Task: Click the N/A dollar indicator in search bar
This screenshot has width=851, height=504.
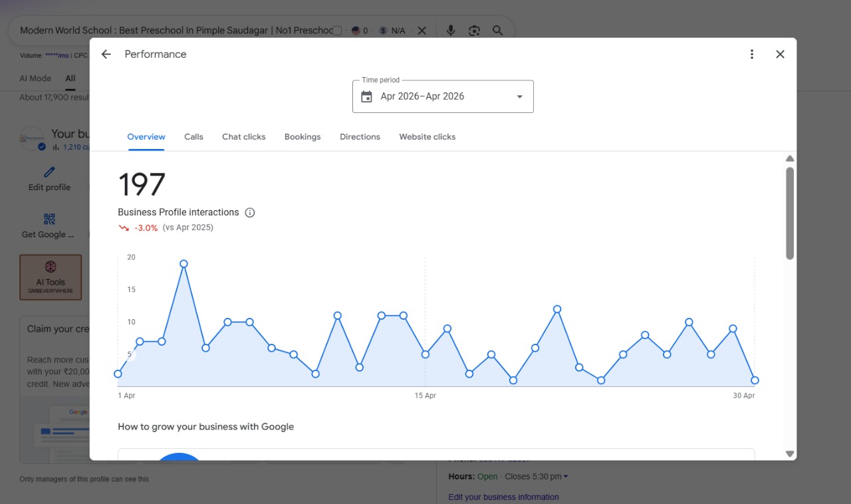Action: (392, 31)
